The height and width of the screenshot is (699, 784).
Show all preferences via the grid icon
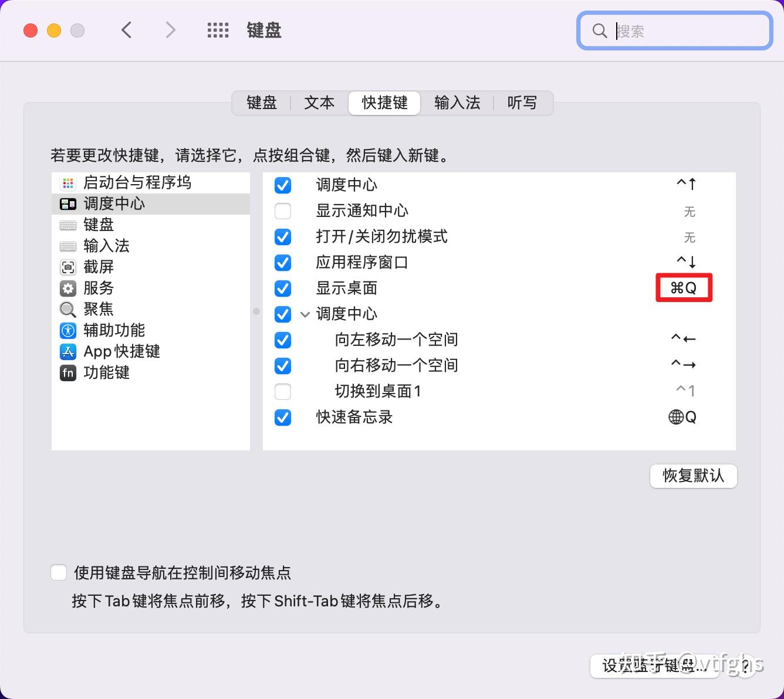tap(218, 30)
